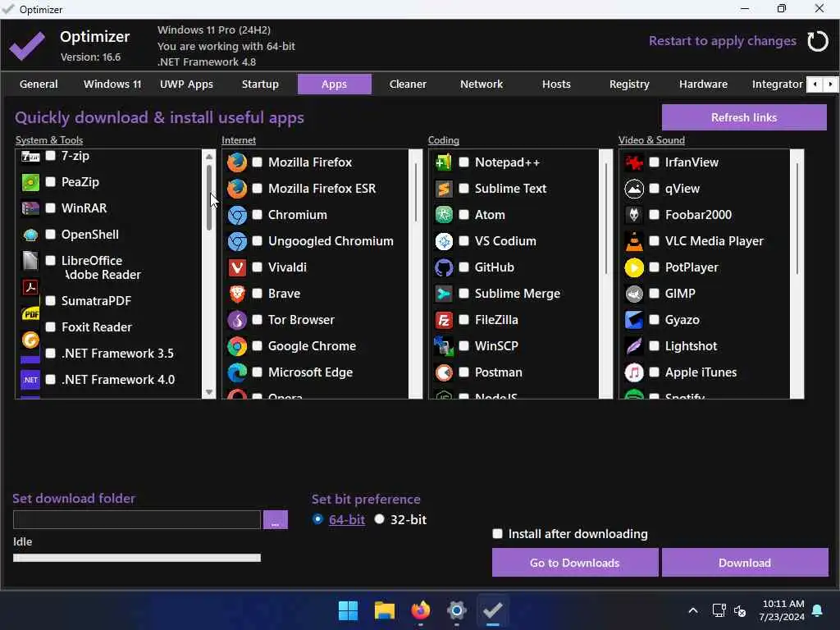Click the WinRAR books icon

point(30,208)
